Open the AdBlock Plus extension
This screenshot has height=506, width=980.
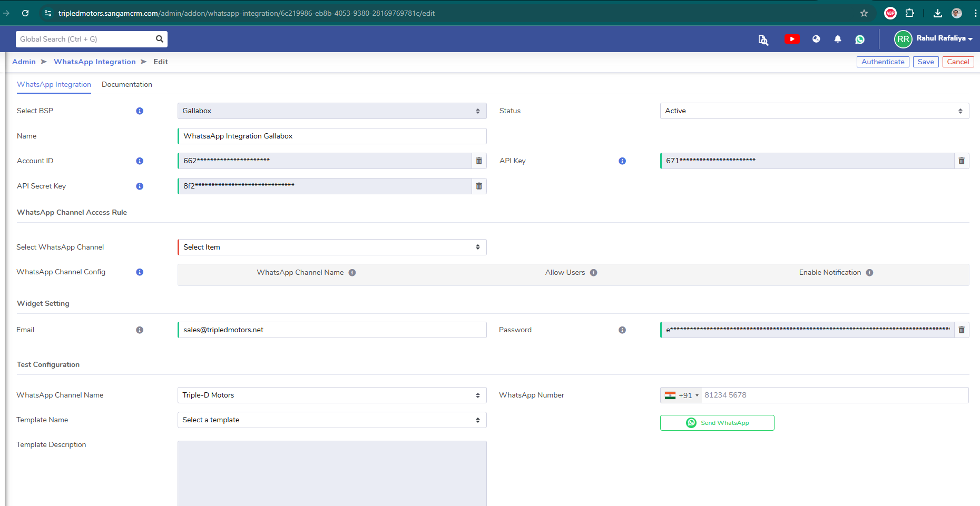coord(890,13)
